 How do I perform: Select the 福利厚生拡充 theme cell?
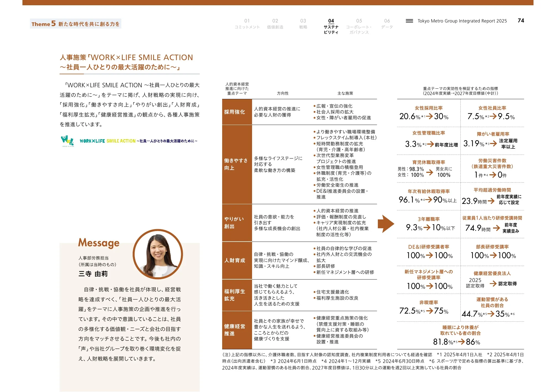[x=237, y=295]
